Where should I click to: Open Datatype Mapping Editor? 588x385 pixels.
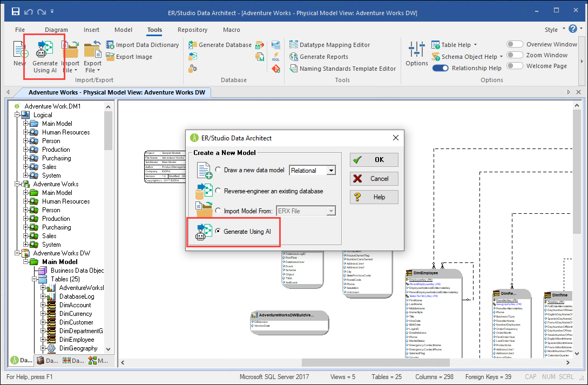[329, 45]
